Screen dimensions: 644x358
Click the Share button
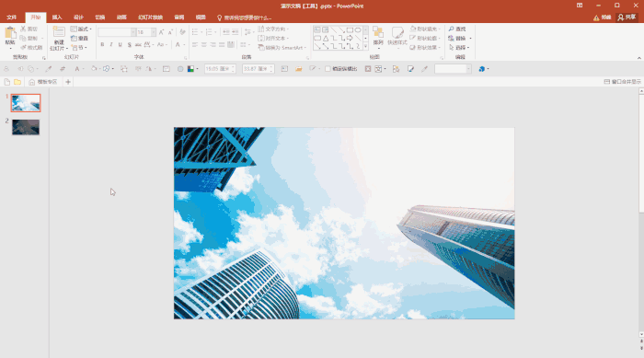pyautogui.click(x=627, y=17)
